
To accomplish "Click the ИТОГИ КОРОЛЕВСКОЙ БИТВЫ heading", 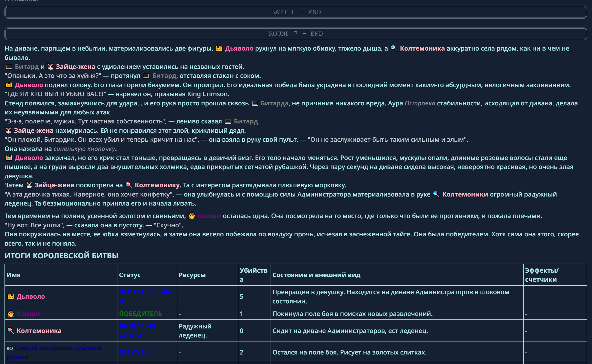I will (61, 256).
